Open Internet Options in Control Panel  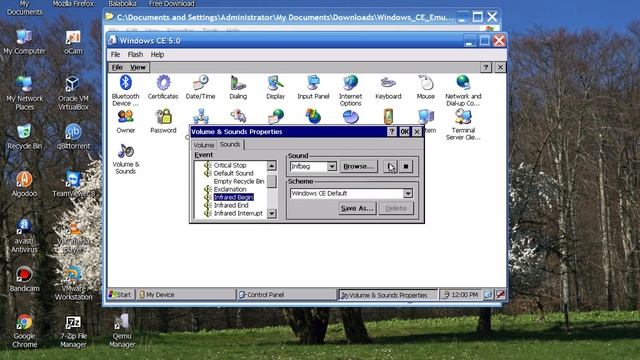(x=350, y=90)
